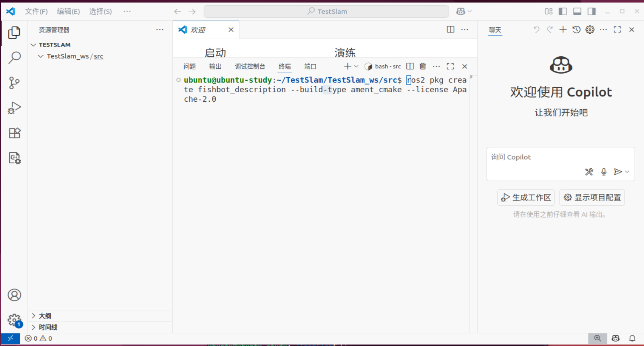
Task: Open the Extensions view
Action: click(14, 133)
